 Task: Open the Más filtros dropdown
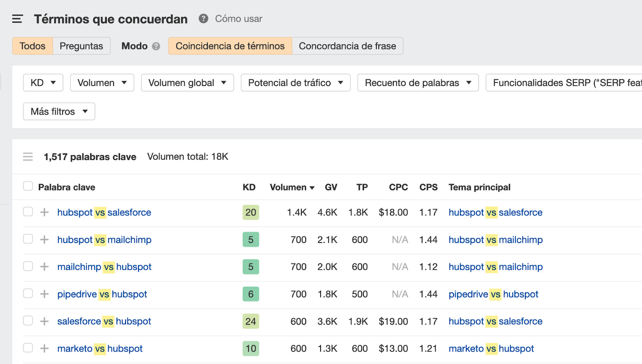coord(59,111)
